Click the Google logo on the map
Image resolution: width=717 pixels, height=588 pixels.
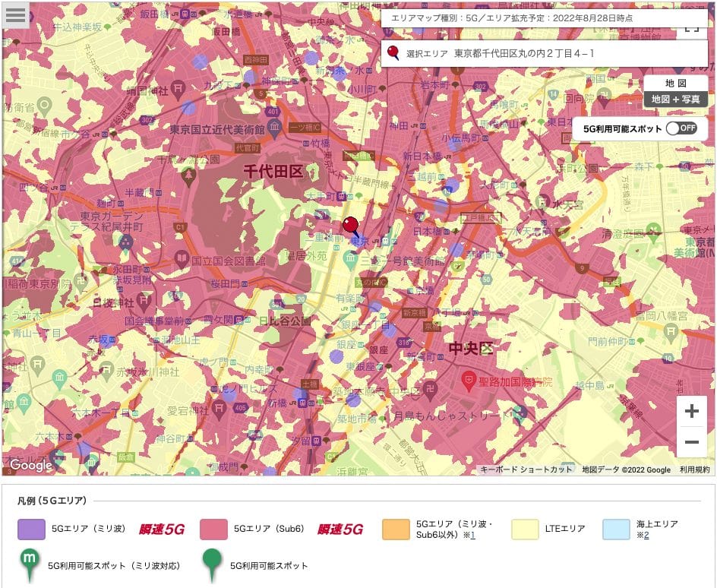pyautogui.click(x=31, y=465)
